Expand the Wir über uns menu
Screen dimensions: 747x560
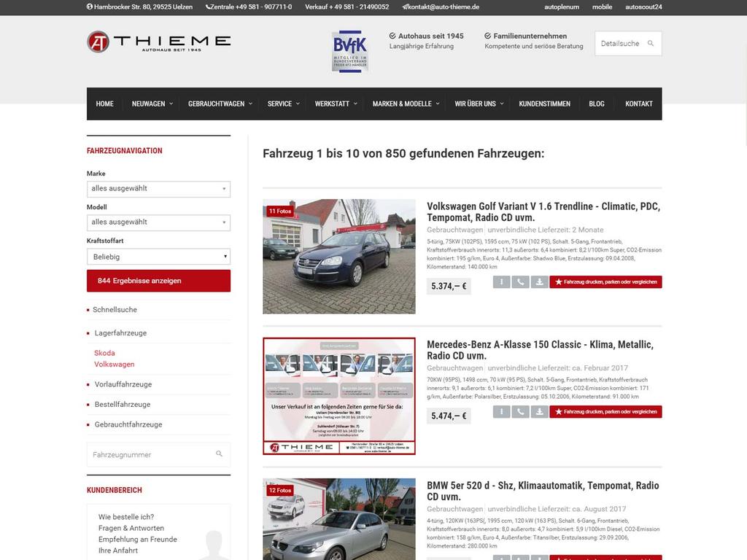[x=479, y=104]
